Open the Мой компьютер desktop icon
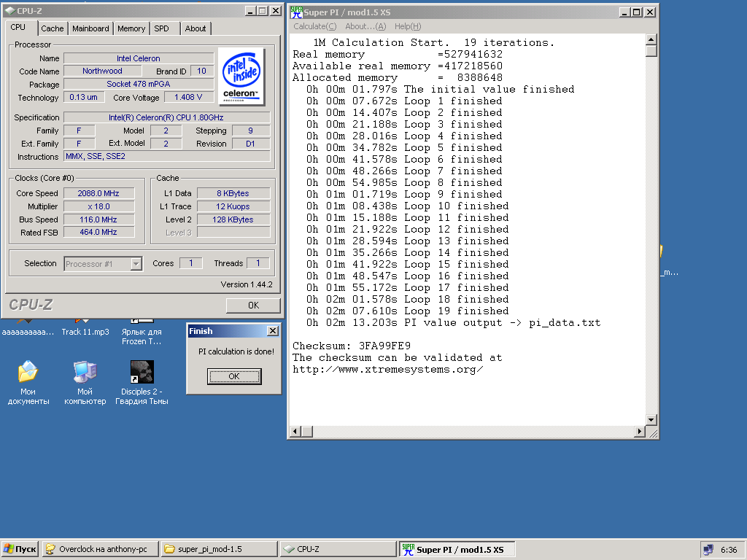Screen dimensions: 747x560 [85, 383]
